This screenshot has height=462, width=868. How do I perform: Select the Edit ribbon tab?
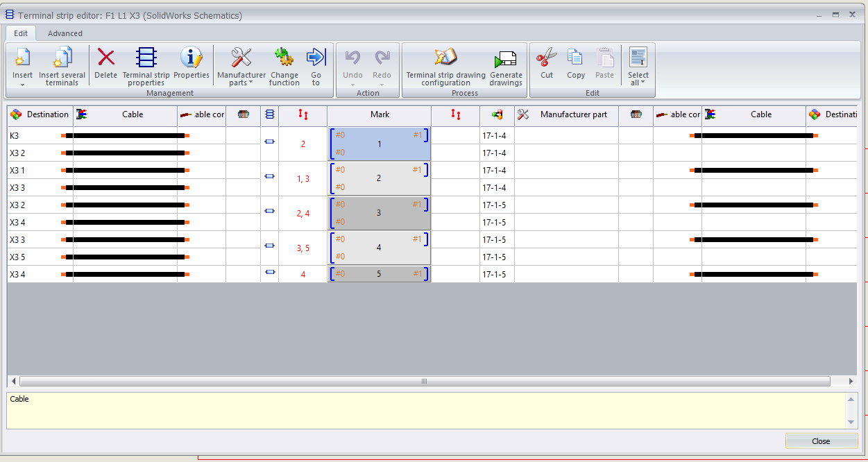(x=21, y=33)
